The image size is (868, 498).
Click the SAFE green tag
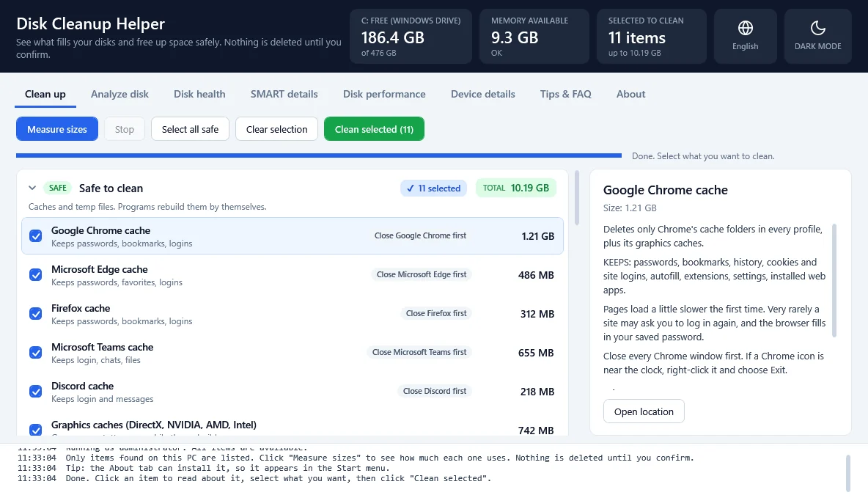click(x=58, y=188)
